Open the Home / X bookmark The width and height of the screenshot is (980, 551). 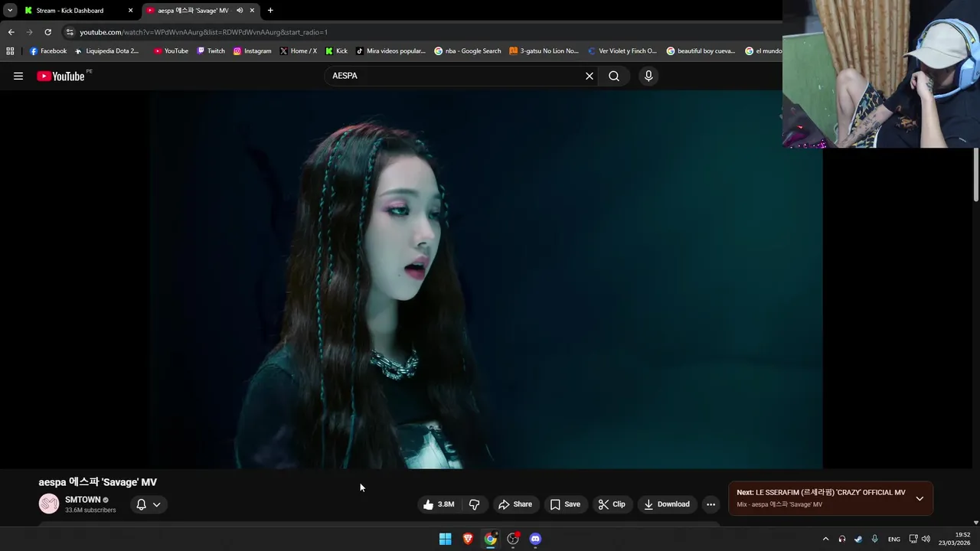(x=299, y=51)
